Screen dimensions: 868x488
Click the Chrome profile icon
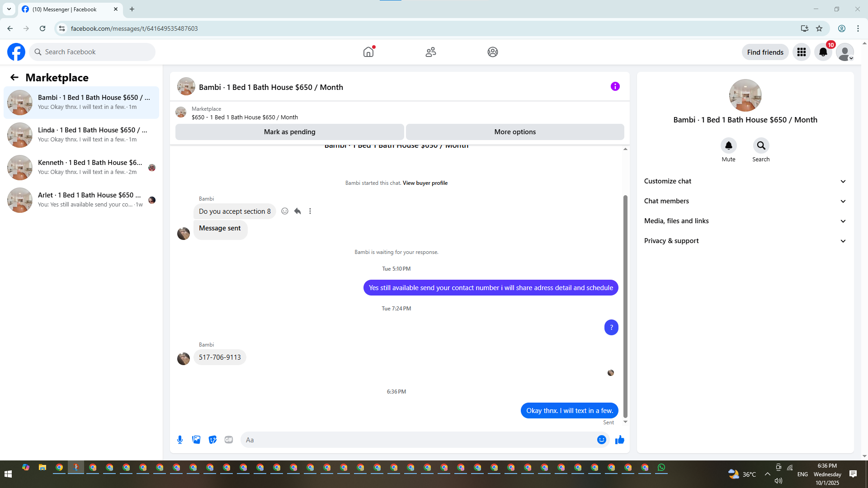click(x=842, y=28)
